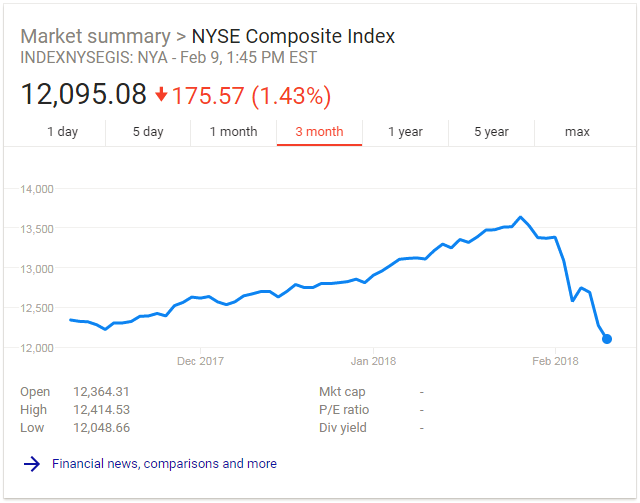640x503 pixels.
Task: Click the red 175.57 (1.43%) change
Action: 251,96
